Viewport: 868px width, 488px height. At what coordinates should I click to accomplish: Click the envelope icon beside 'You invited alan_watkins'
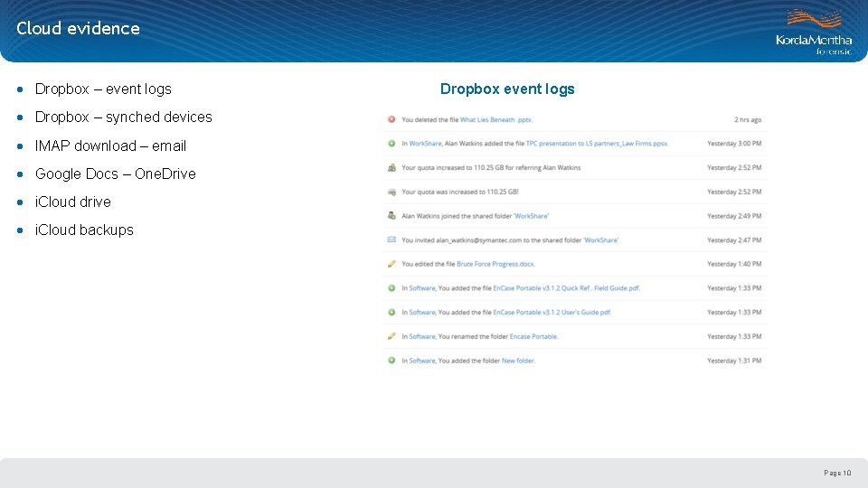[392, 240]
